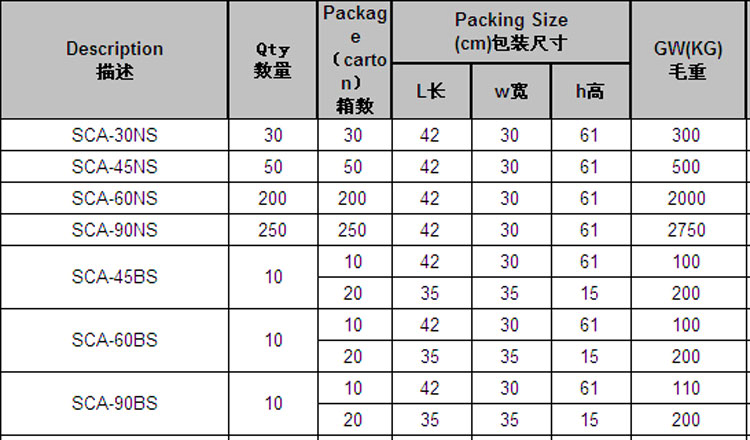Select the Packing Size (cm) header

tap(510, 32)
